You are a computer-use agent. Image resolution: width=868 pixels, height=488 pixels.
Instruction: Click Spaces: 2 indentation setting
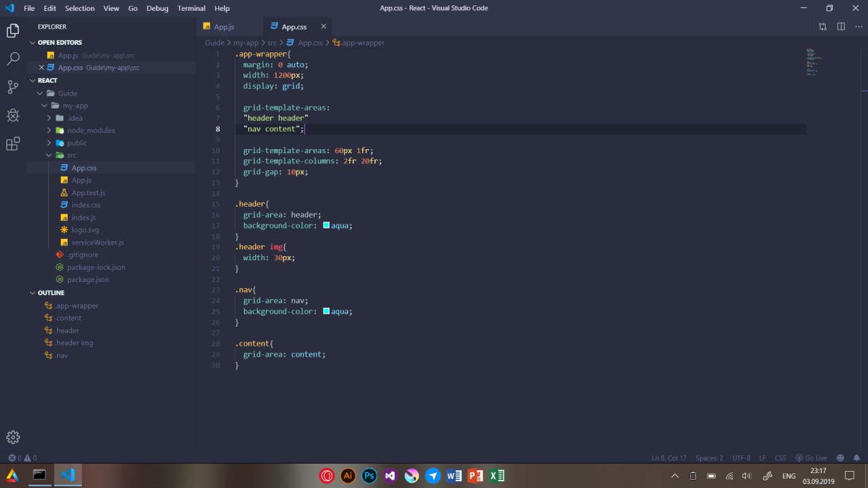click(x=709, y=457)
